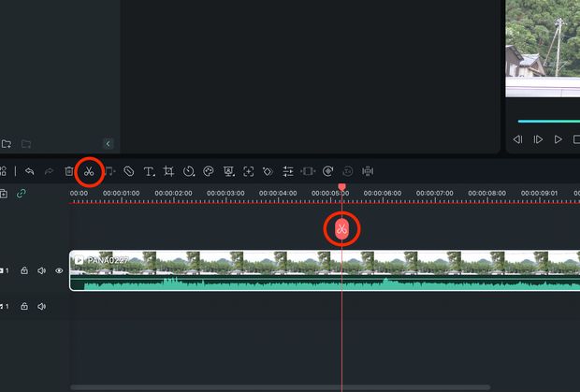Toggle the lock on video track 1
Viewport: 580px width, 392px height.
(24, 270)
